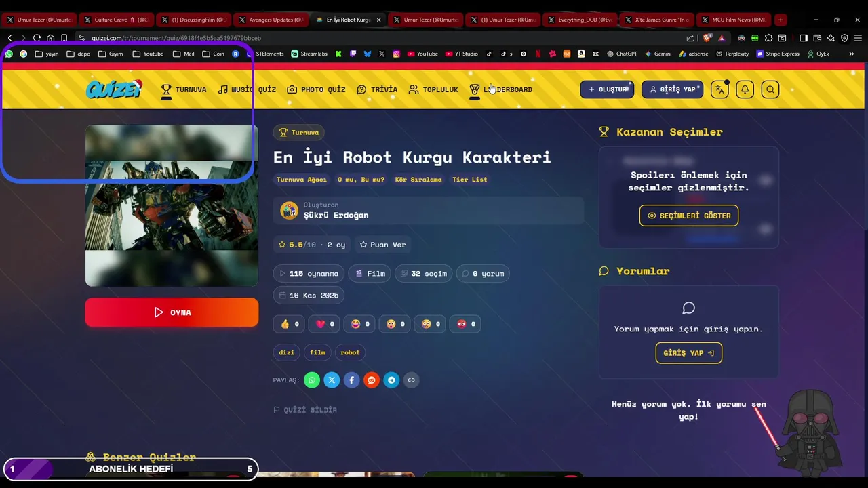Viewport: 868px width, 488px height.
Task: Click the browser reload button
Action: (x=37, y=38)
